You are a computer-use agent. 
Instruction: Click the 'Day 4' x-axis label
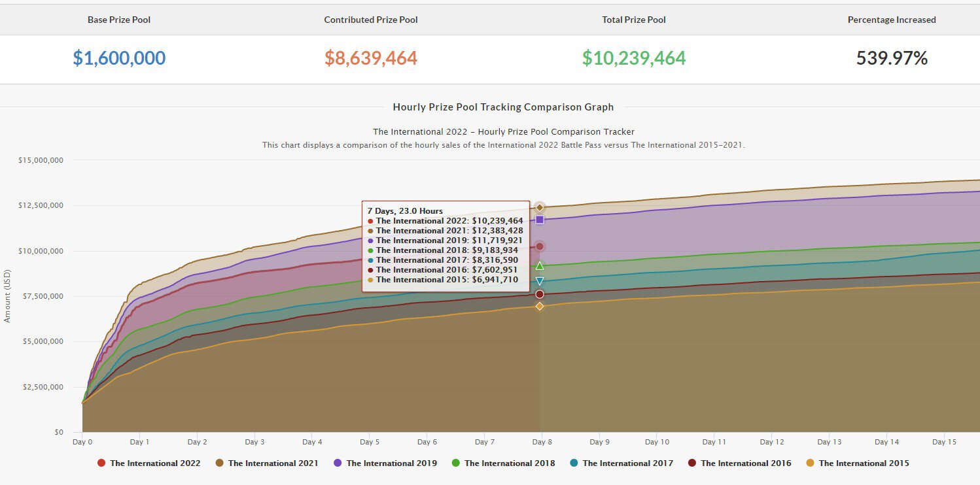(312, 442)
